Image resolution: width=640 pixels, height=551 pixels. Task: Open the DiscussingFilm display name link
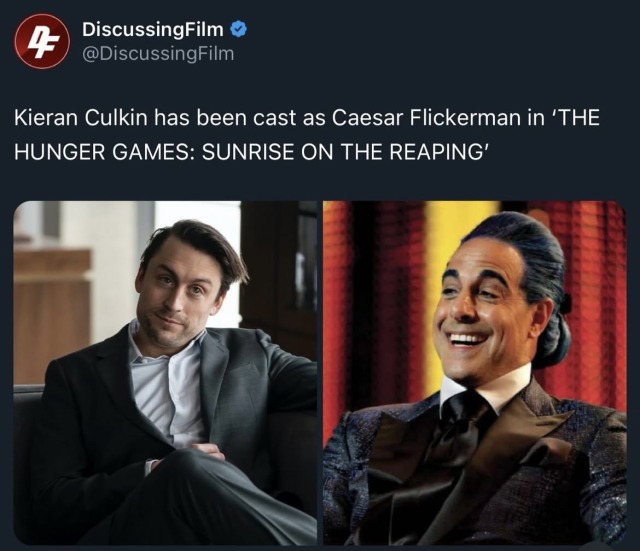click(x=153, y=29)
